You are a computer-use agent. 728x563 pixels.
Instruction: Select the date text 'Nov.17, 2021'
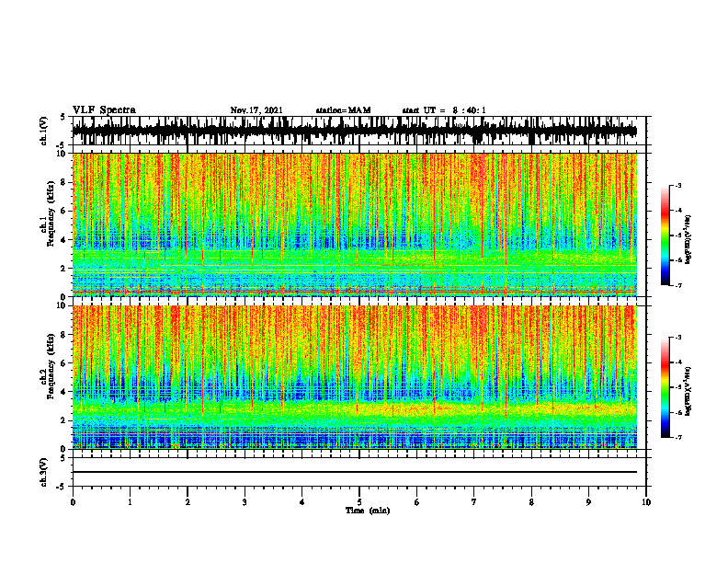point(256,110)
